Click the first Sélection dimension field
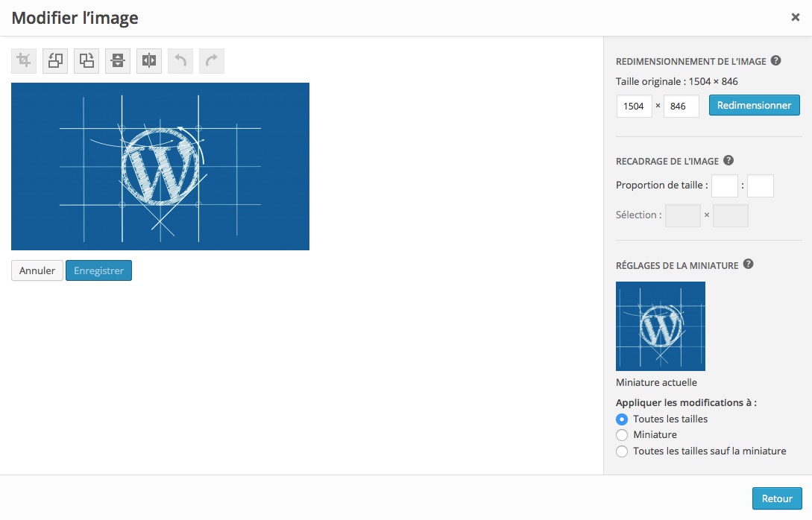The height and width of the screenshot is (520, 812). click(x=682, y=216)
